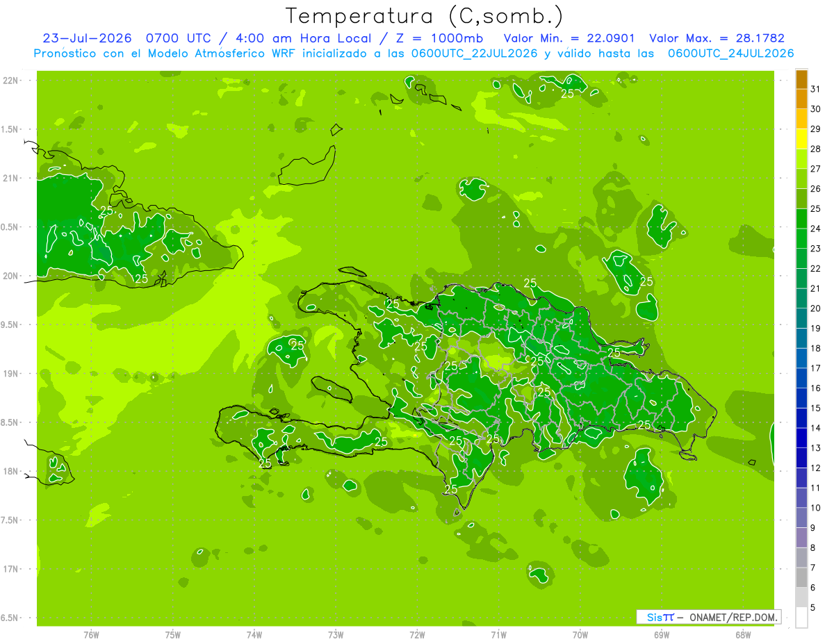The height and width of the screenshot is (644, 834).
Task: Click the '76W' longitude label
Action: coord(91,634)
